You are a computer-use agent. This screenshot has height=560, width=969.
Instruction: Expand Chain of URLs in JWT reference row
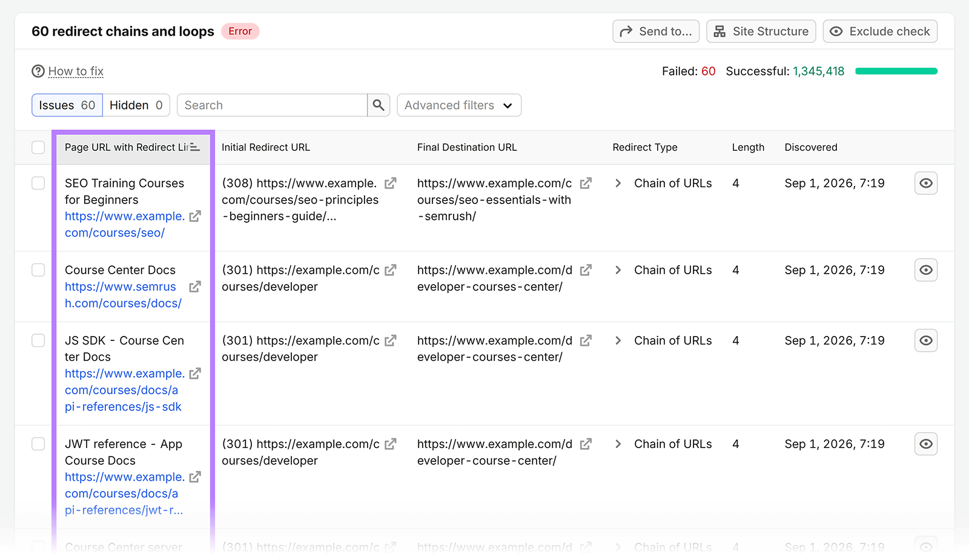point(618,444)
